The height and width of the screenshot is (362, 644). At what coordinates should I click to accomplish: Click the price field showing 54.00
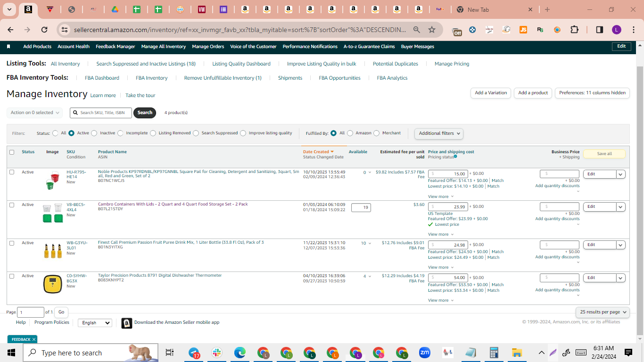[x=448, y=278]
